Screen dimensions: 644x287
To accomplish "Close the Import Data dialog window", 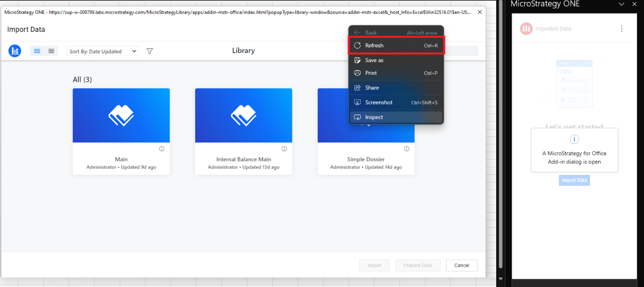I will pos(479,12).
